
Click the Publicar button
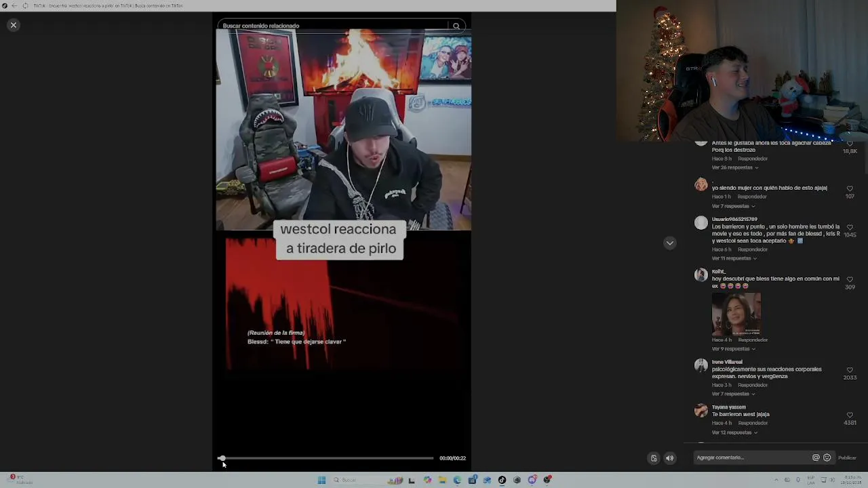coord(847,457)
